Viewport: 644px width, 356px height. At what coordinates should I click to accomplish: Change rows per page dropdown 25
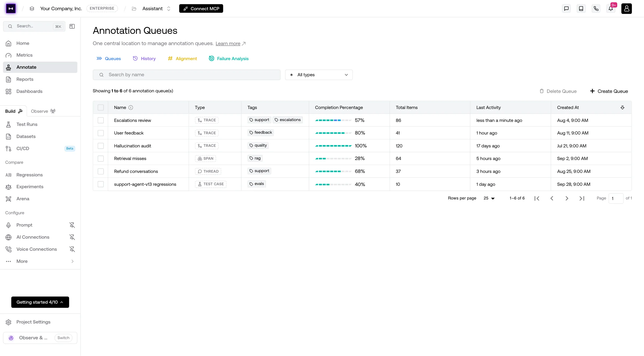point(489,198)
